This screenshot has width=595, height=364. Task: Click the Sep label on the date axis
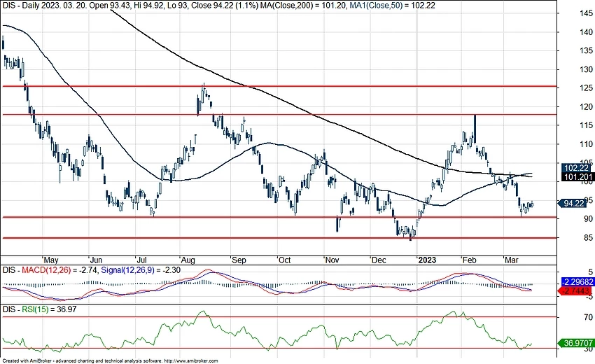pos(239,260)
